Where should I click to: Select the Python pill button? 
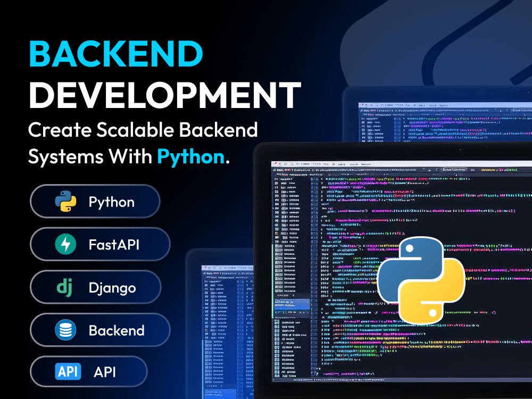click(95, 201)
